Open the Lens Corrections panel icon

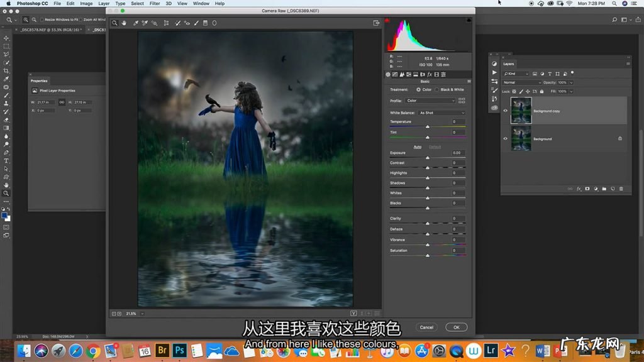422,74
